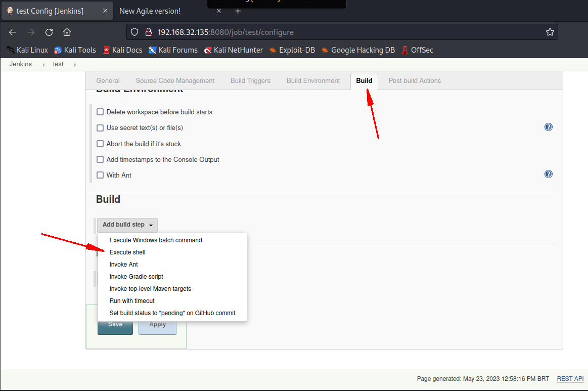
Task: Open the Kali NetHunter bookmark
Action: (233, 50)
